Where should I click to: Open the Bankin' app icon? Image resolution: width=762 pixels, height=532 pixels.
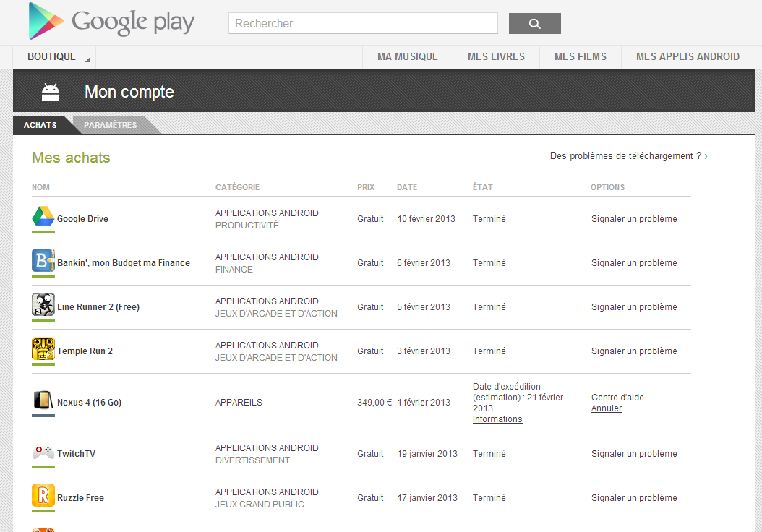[x=43, y=260]
